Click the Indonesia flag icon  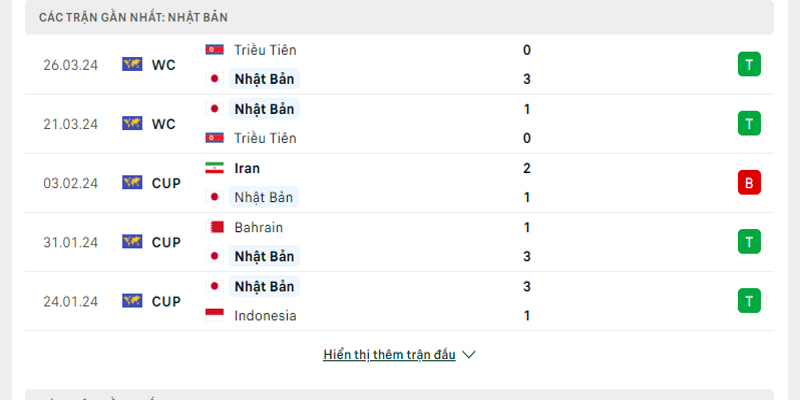tap(214, 315)
